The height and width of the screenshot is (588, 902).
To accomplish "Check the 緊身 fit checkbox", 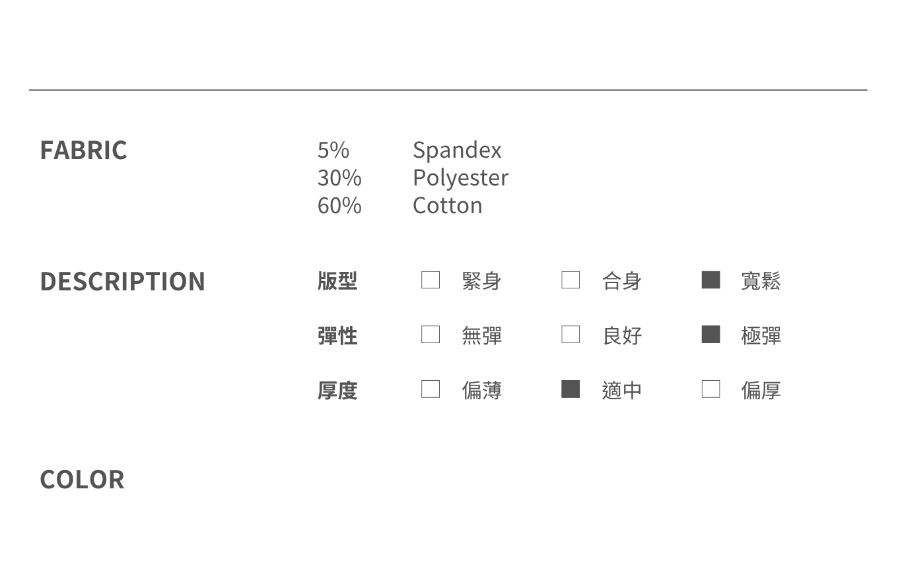I will tap(431, 280).
